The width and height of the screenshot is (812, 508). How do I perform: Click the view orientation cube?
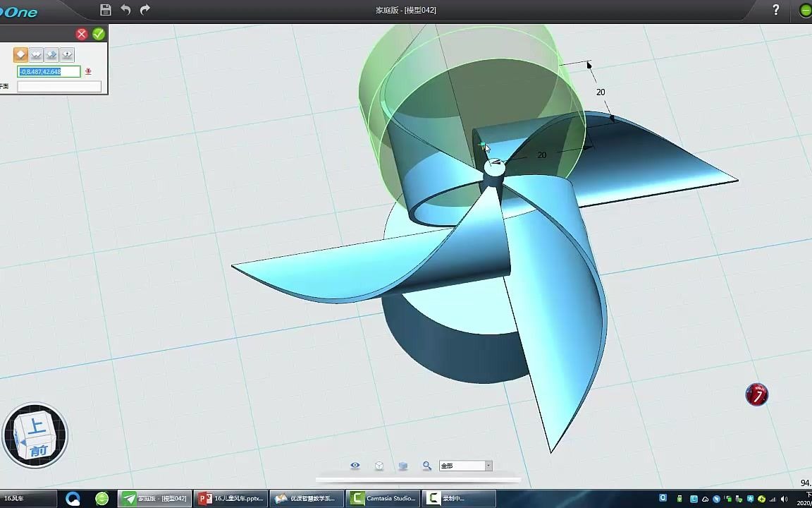click(x=35, y=435)
